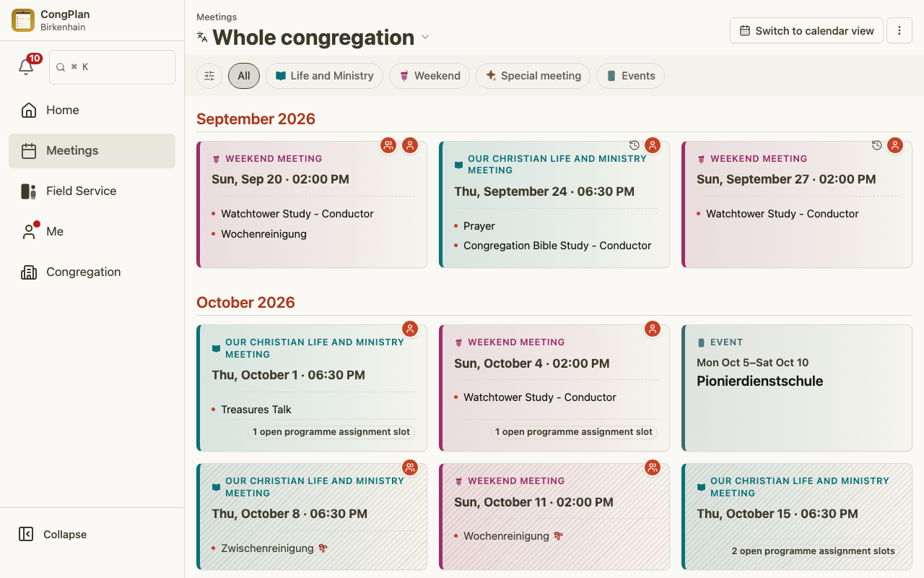Click the CongPlan app logo icon
The width and height of the screenshot is (924, 578).
point(23,20)
